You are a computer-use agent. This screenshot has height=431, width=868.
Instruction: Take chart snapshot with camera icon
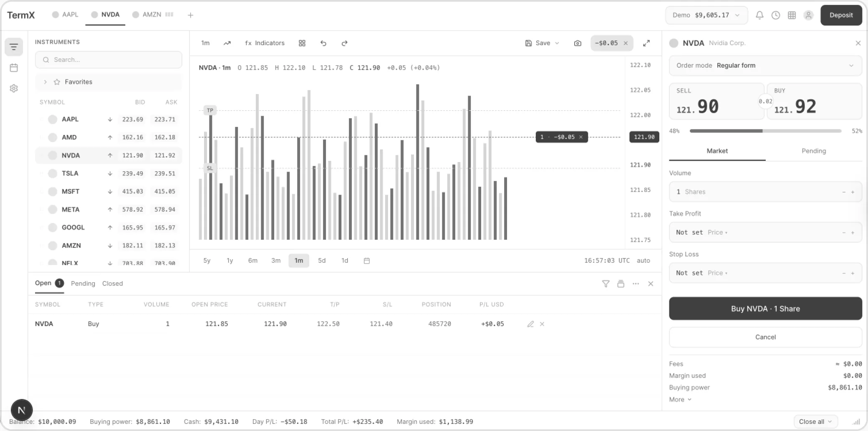(578, 43)
